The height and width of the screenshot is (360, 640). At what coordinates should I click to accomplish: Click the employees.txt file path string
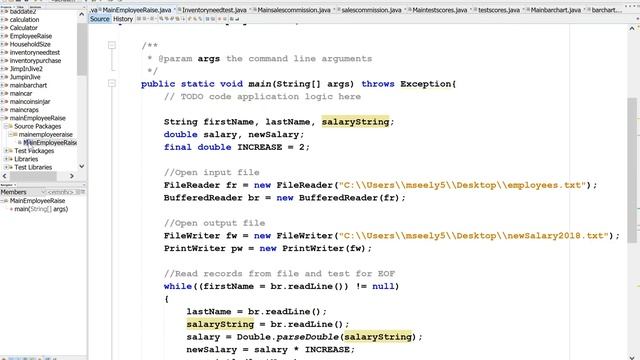click(x=462, y=185)
